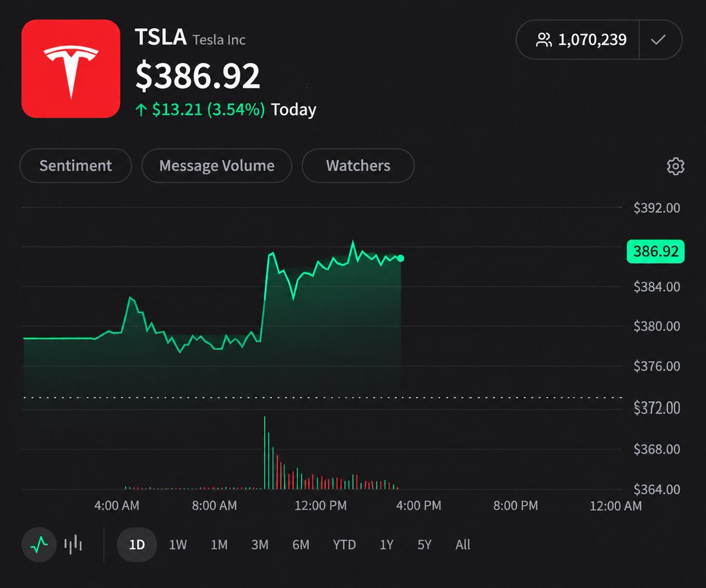Image resolution: width=706 pixels, height=588 pixels.
Task: Click the 8:00 AM time axis label
Action: [x=215, y=505]
